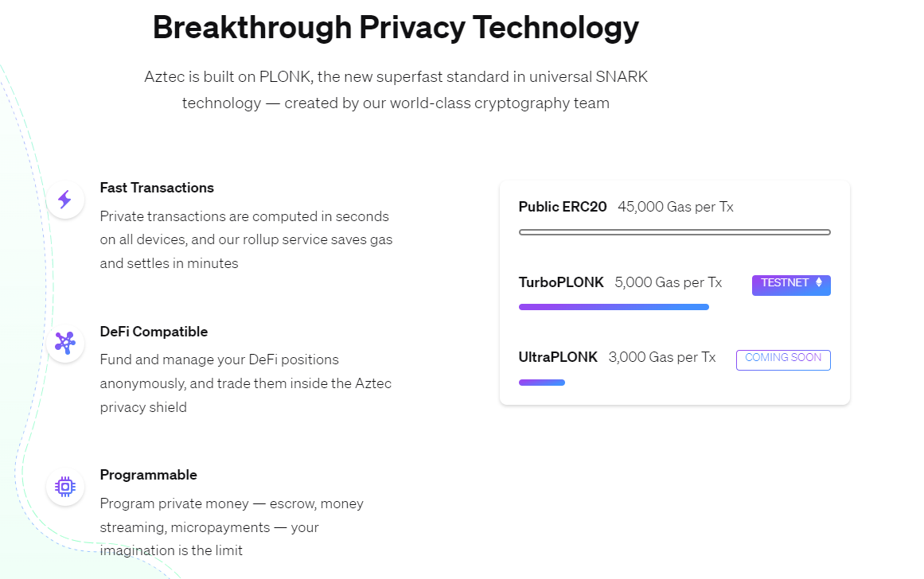Click the TurboPLONK label
The image size is (924, 579).
point(561,282)
